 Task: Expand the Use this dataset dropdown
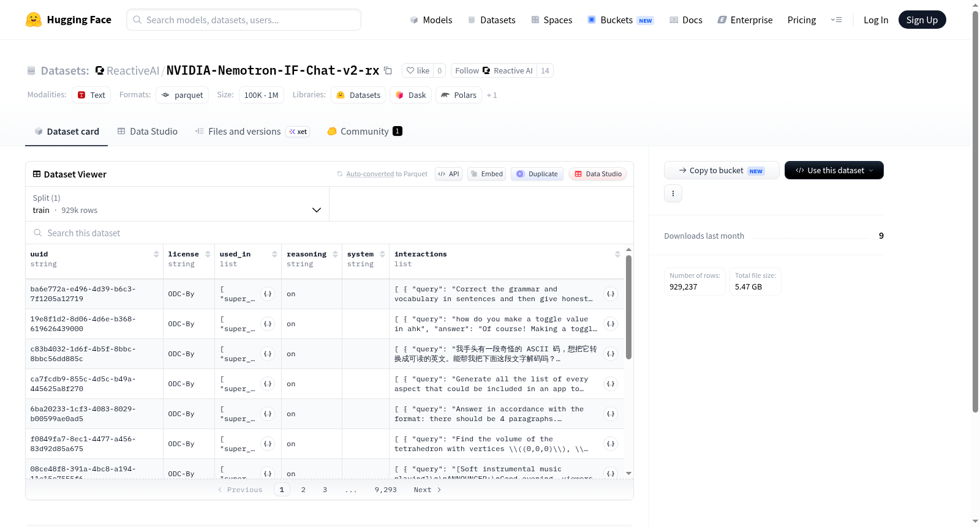(834, 170)
